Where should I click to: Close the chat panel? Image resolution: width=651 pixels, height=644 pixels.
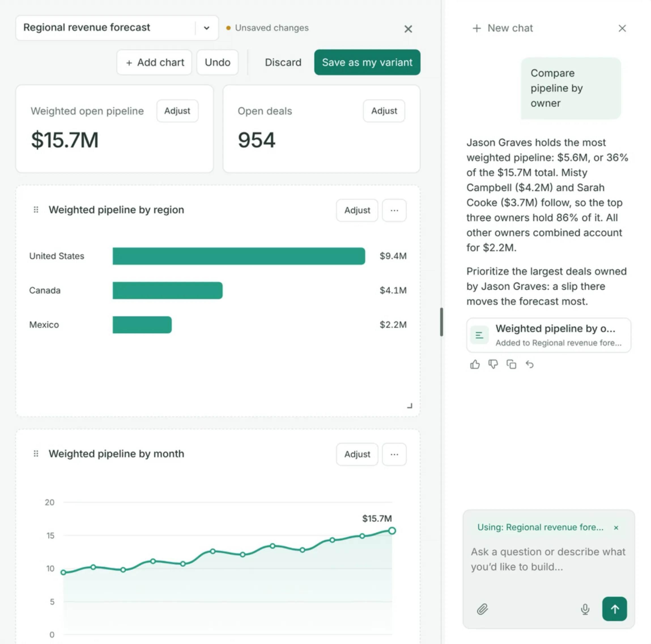pyautogui.click(x=622, y=28)
